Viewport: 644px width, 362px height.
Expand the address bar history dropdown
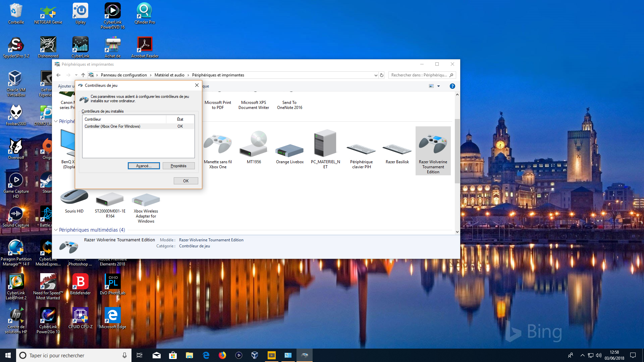pyautogui.click(x=376, y=75)
